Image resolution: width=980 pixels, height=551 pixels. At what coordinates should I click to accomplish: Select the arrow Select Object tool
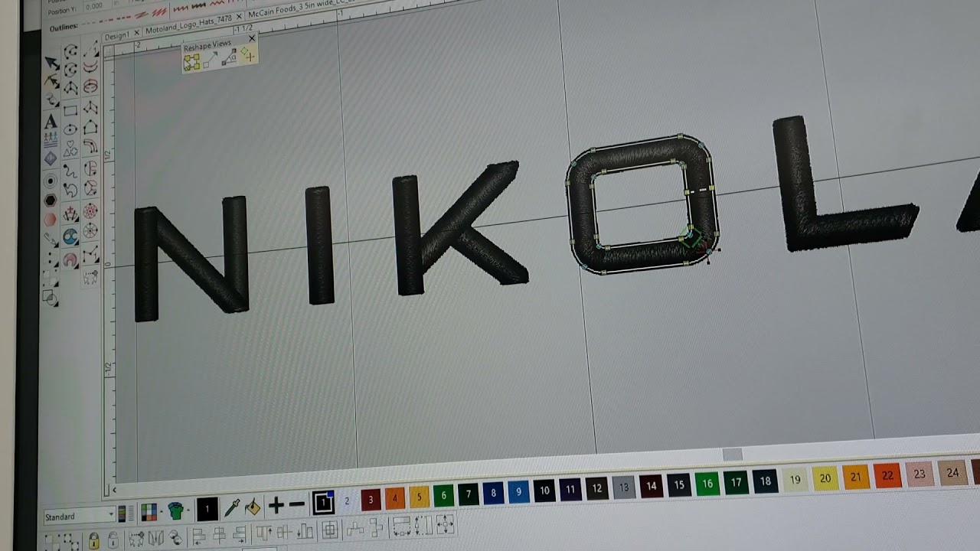coord(52,64)
